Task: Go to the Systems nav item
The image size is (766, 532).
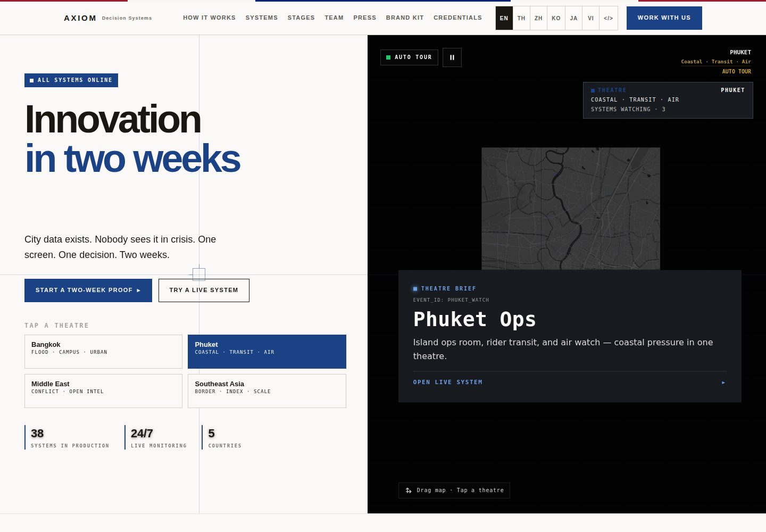Action: point(262,18)
